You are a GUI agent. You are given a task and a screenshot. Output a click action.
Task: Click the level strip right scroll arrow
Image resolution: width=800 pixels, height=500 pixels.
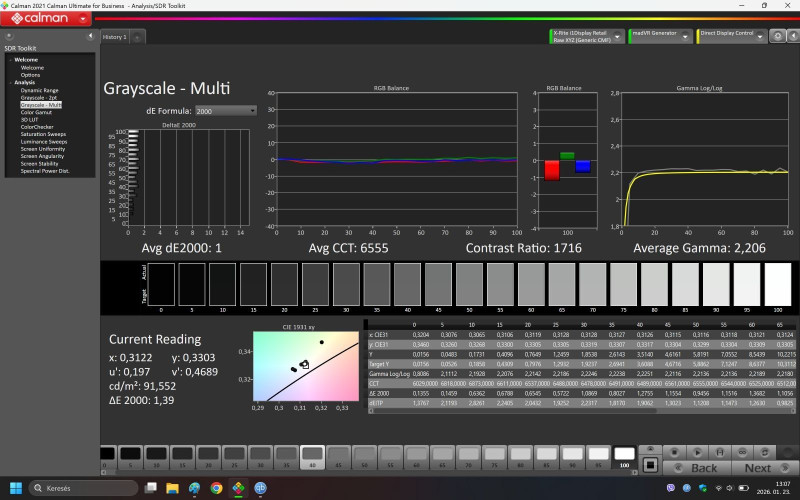635,472
